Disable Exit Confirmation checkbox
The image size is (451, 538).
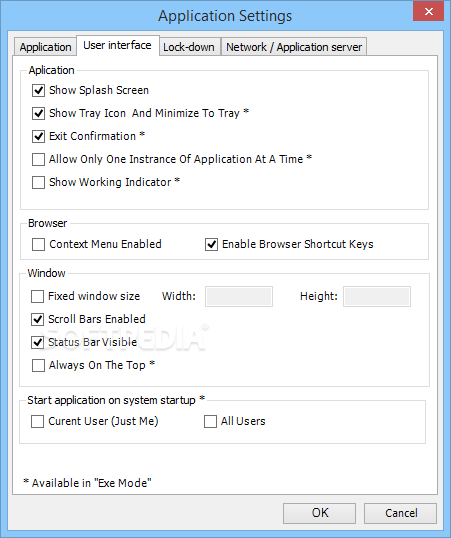38,137
